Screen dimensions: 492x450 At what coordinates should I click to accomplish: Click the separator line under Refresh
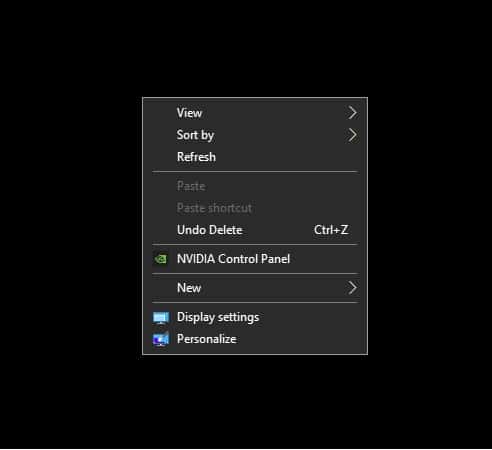click(x=255, y=172)
